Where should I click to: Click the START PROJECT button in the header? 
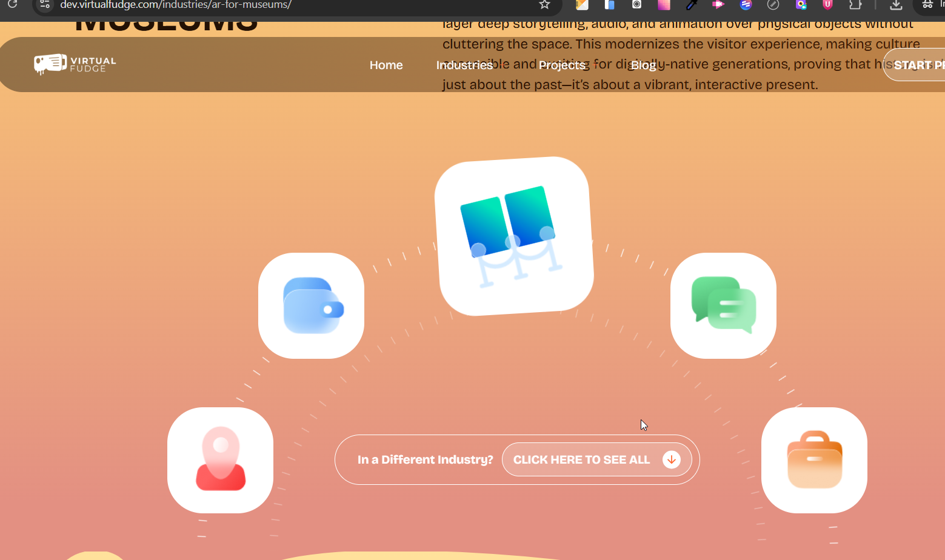(x=914, y=65)
